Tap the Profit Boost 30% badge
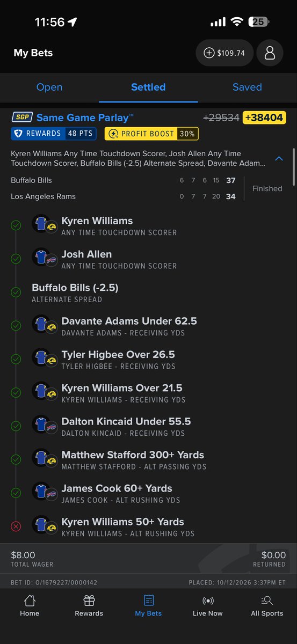Image resolution: width=297 pixels, height=644 pixels. click(x=151, y=134)
